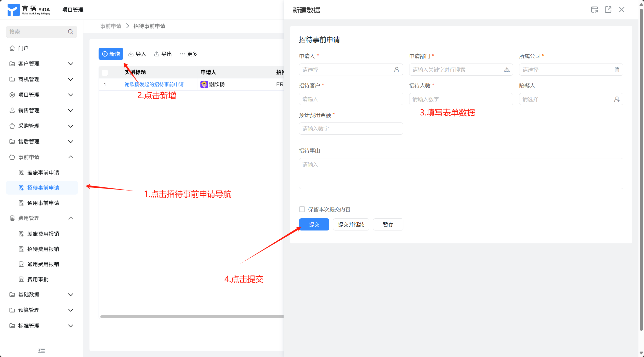Open the department tree icon in 申请部门 field
The height and width of the screenshot is (357, 644).
(507, 70)
